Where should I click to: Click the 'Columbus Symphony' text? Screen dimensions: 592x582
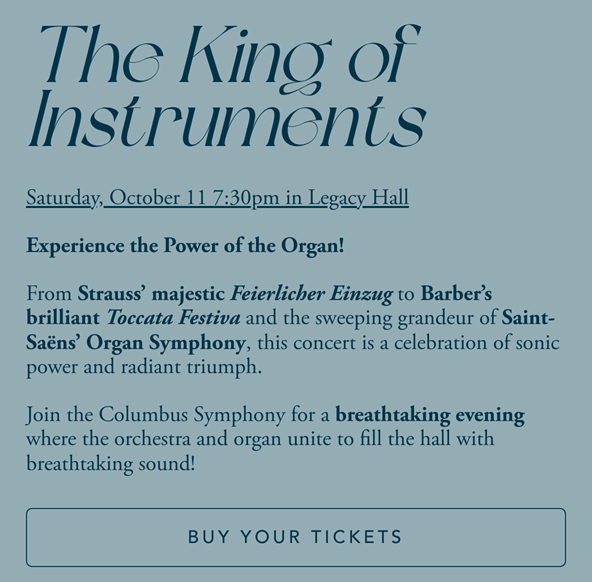click(192, 415)
